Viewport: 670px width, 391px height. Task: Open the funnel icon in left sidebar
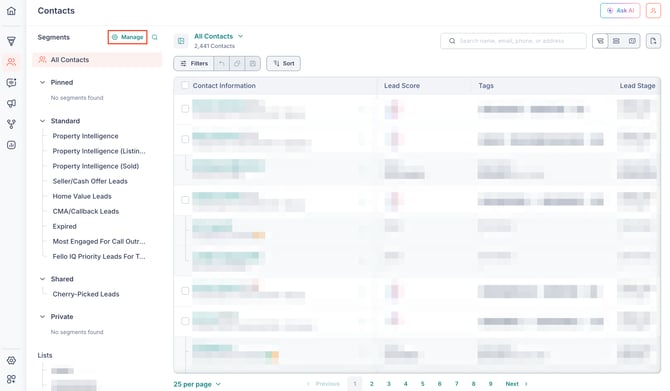12,41
